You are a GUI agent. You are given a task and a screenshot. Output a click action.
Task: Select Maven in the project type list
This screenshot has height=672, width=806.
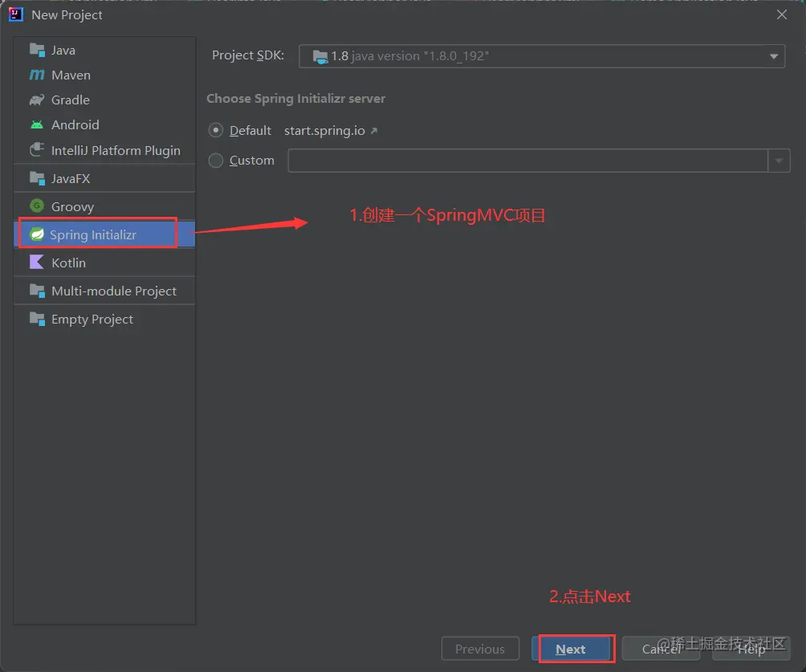(x=104, y=75)
